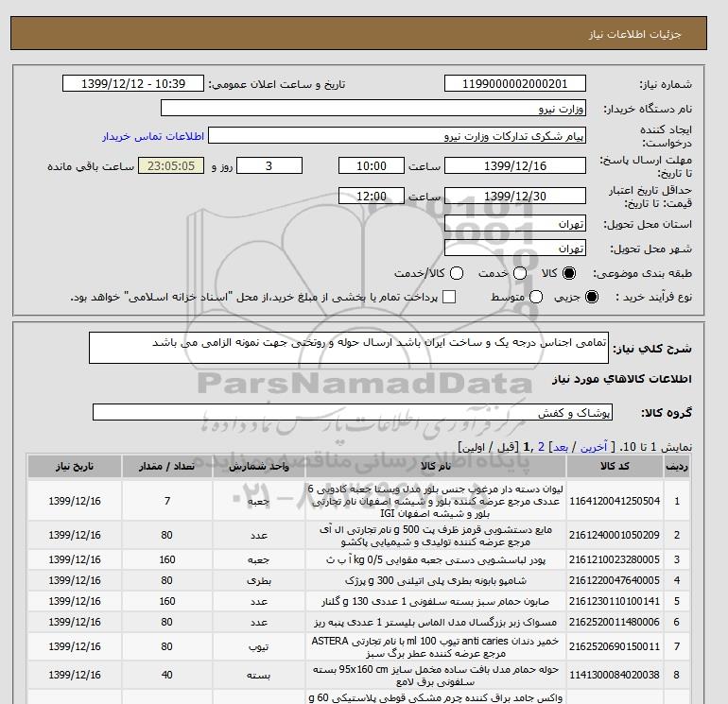Click product code 1141300084020038

click(x=615, y=675)
